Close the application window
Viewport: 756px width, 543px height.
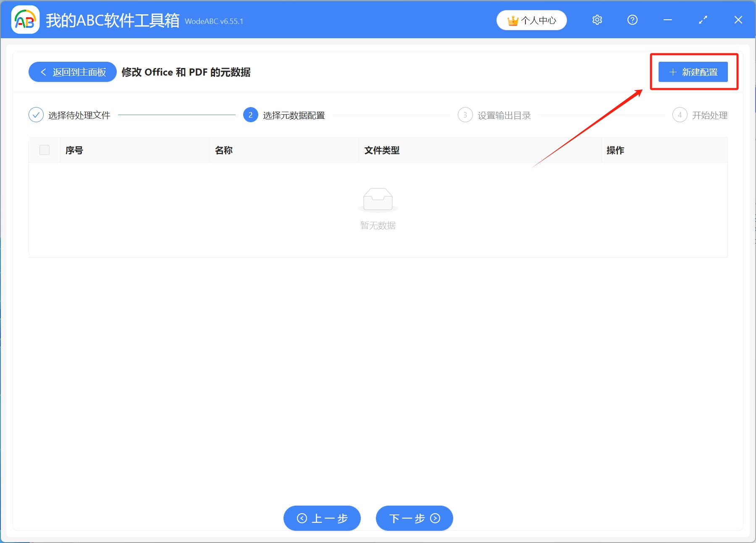coord(738,20)
